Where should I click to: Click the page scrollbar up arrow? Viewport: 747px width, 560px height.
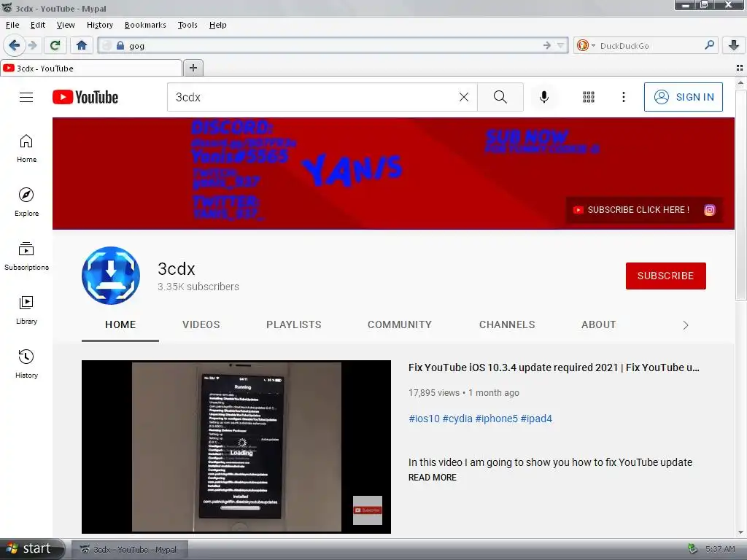(740, 83)
